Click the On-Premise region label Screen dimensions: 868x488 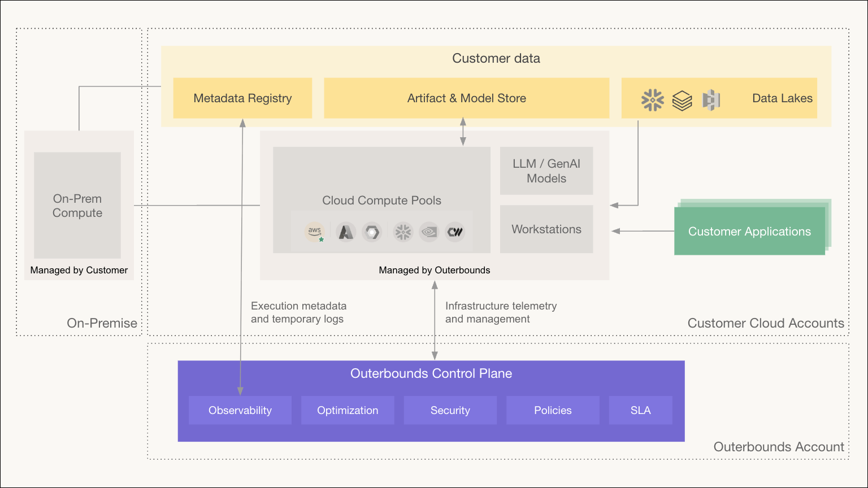tap(102, 323)
